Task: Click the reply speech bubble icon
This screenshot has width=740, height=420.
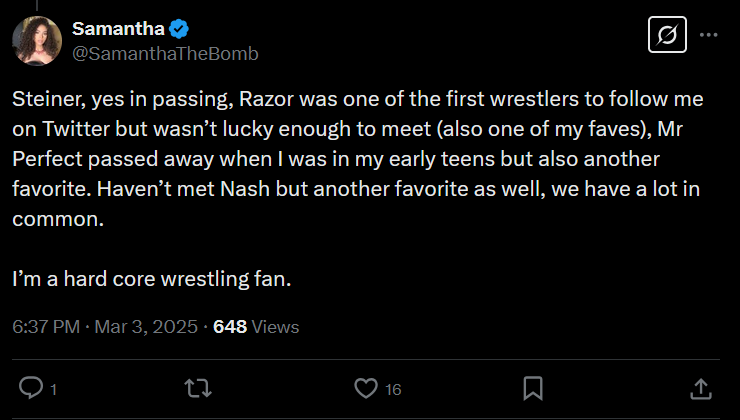Action: coord(32,388)
